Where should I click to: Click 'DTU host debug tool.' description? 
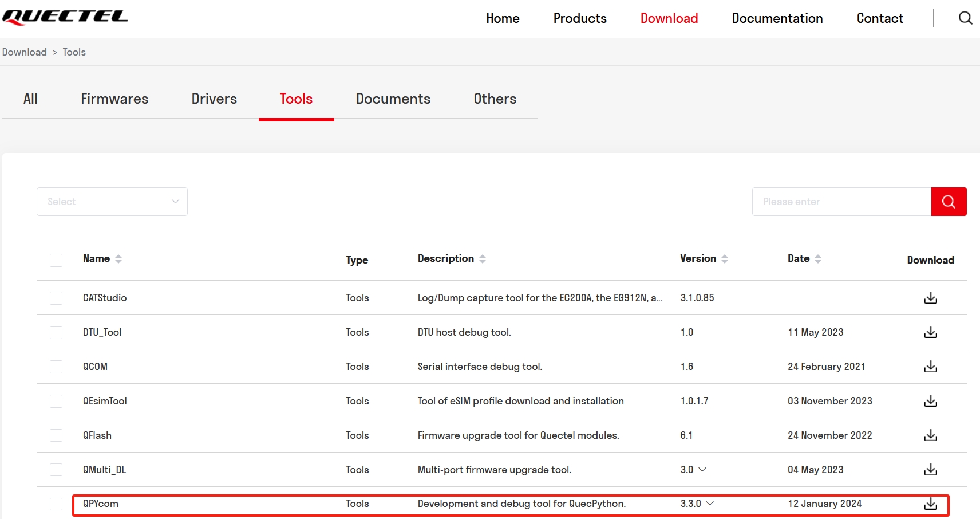464,332
